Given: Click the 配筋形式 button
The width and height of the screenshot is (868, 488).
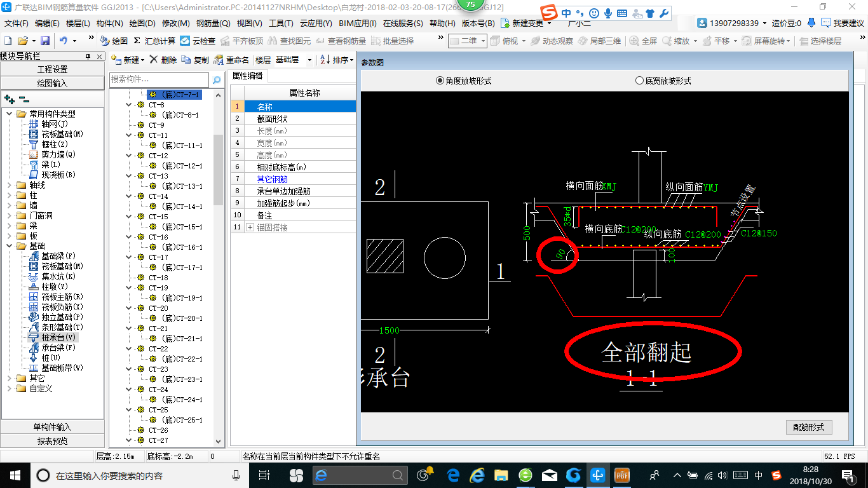Looking at the screenshot, I should coord(808,427).
